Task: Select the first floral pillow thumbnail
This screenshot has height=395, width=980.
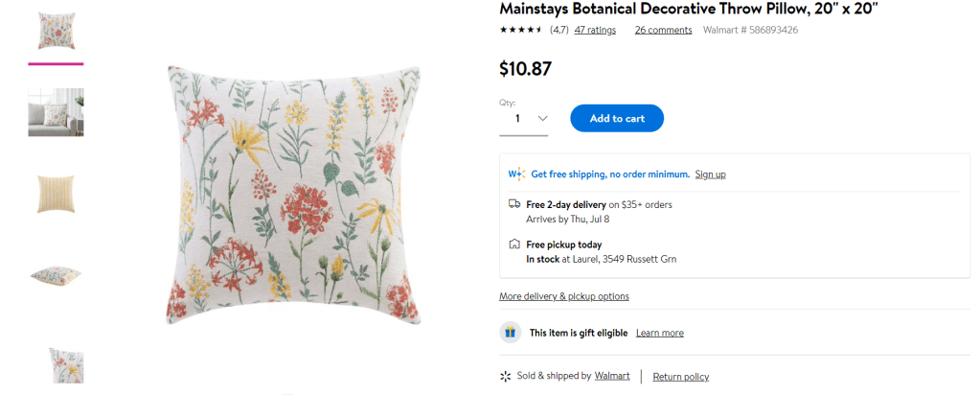Action: coord(56,32)
